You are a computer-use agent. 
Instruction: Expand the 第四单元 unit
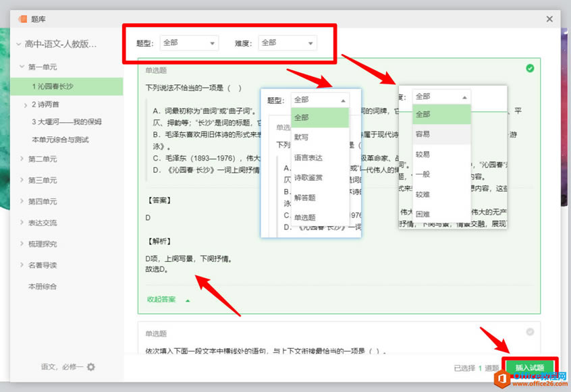click(x=22, y=201)
